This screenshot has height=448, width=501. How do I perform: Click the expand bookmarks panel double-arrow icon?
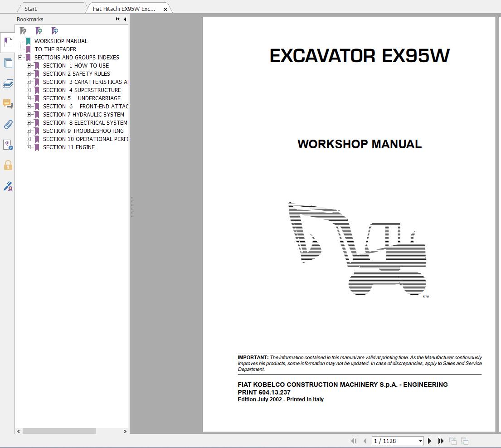click(117, 19)
